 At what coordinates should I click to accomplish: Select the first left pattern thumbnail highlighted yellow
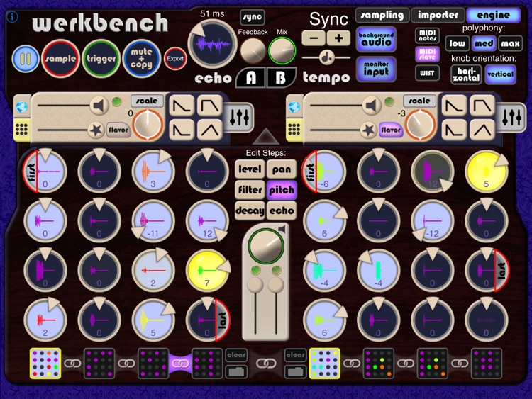pyautogui.click(x=45, y=364)
